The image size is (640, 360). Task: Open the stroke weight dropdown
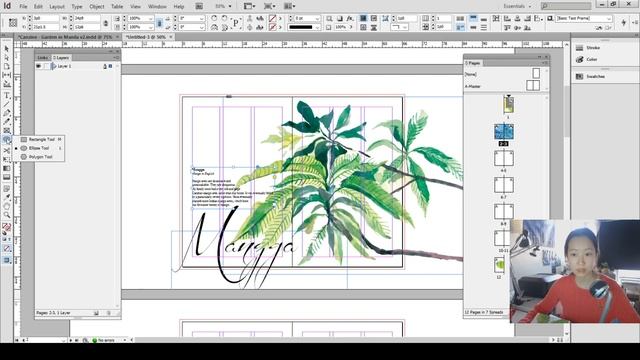pyautogui.click(x=317, y=18)
